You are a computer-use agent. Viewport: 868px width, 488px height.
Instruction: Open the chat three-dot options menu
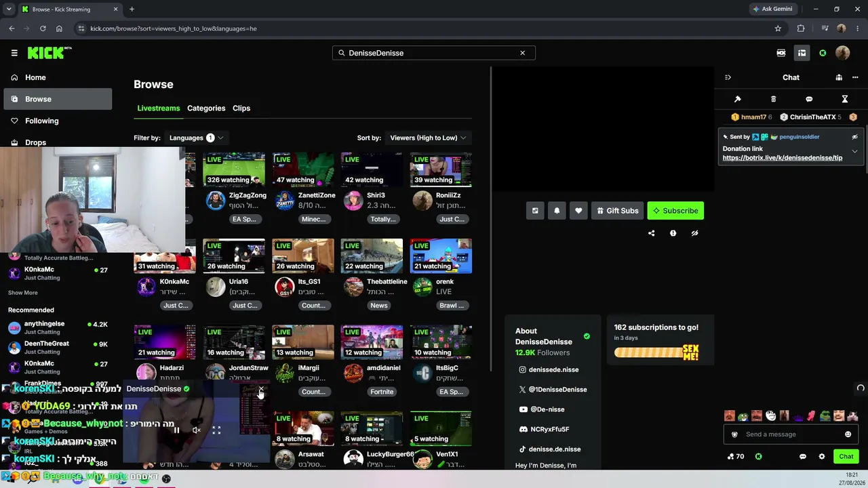855,77
